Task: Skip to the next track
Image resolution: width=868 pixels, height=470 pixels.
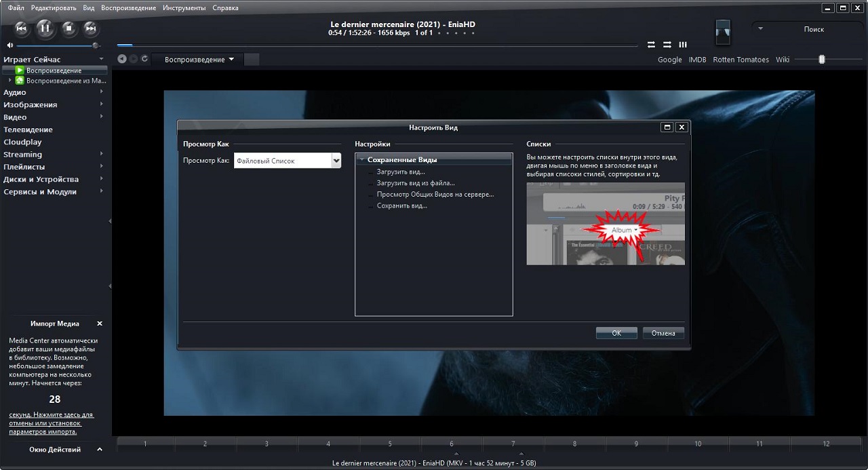Action: (x=91, y=28)
